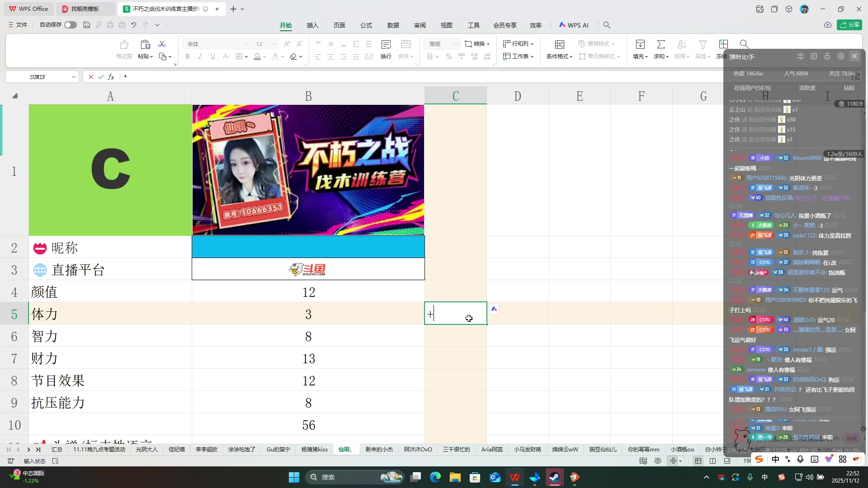This screenshot has height=488, width=868.
Task: Click the WPS AI icon in the ribbon
Action: coord(573,25)
